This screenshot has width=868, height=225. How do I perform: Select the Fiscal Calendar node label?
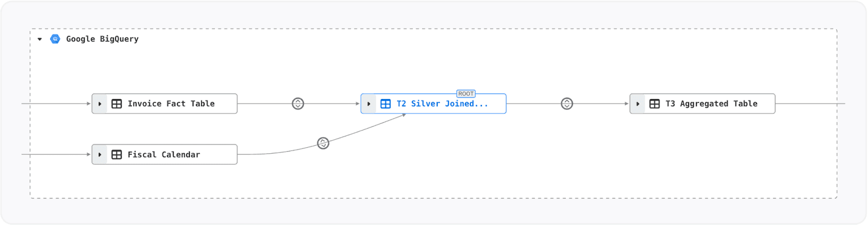(163, 155)
